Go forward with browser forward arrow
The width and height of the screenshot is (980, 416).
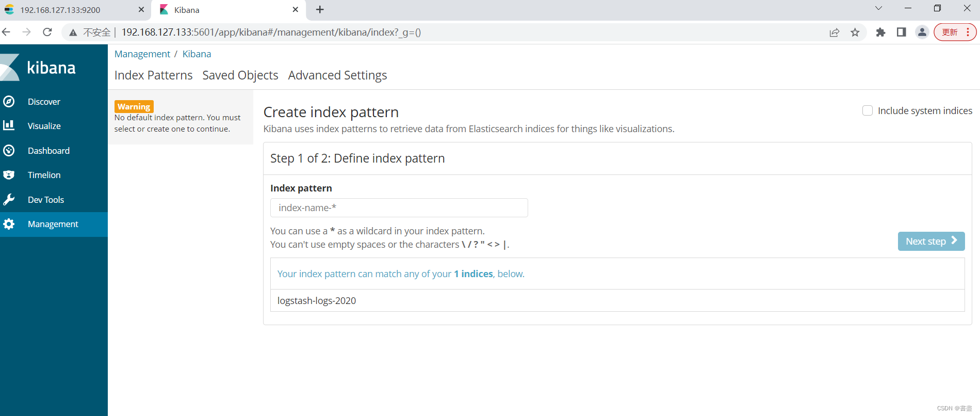click(27, 32)
